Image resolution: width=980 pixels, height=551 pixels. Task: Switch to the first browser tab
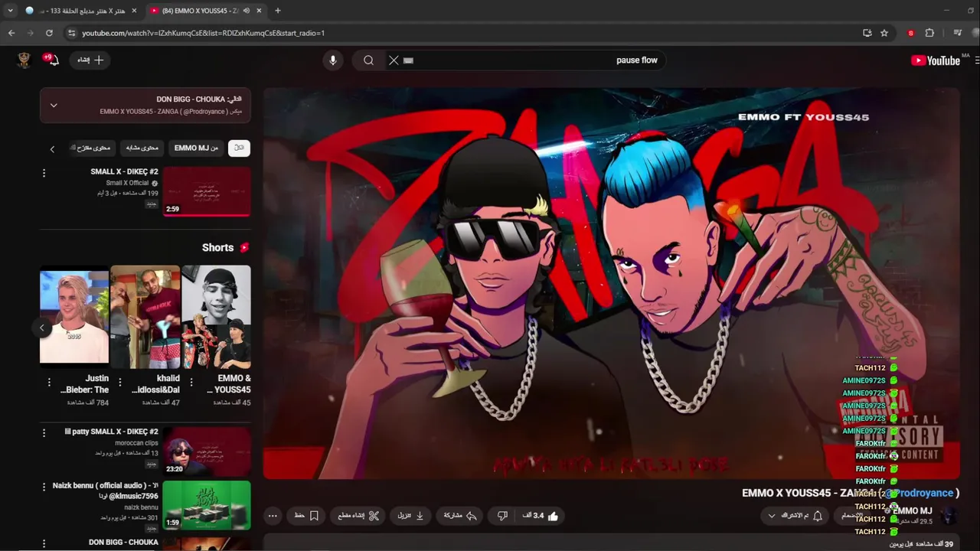[x=81, y=11]
